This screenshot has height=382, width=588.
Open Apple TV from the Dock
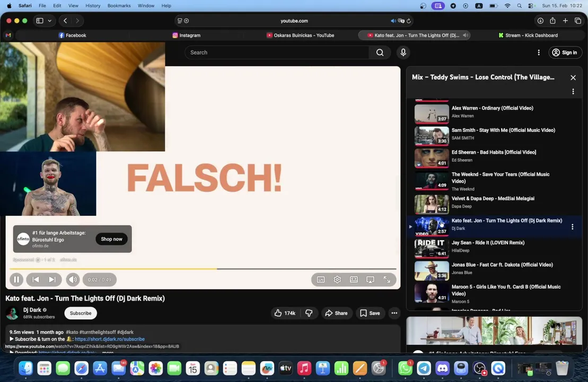[285, 369]
